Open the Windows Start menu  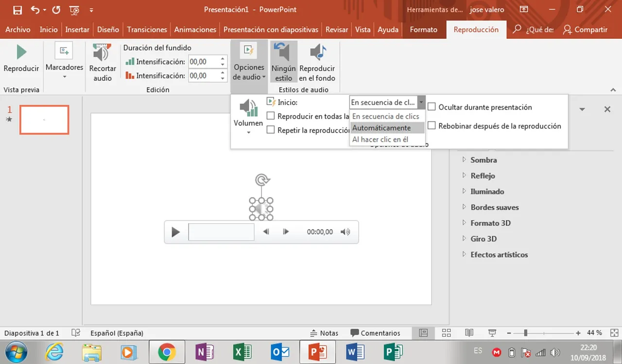pos(16,352)
